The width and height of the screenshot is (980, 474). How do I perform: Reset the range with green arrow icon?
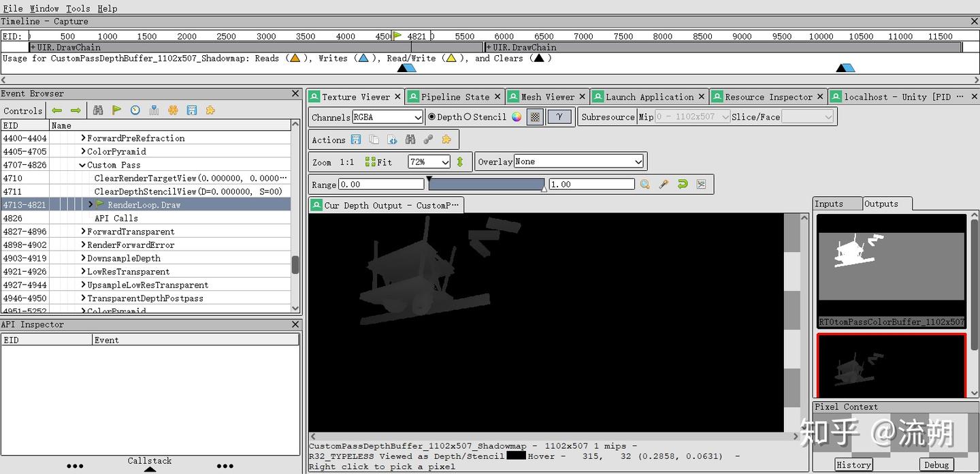pos(683,185)
